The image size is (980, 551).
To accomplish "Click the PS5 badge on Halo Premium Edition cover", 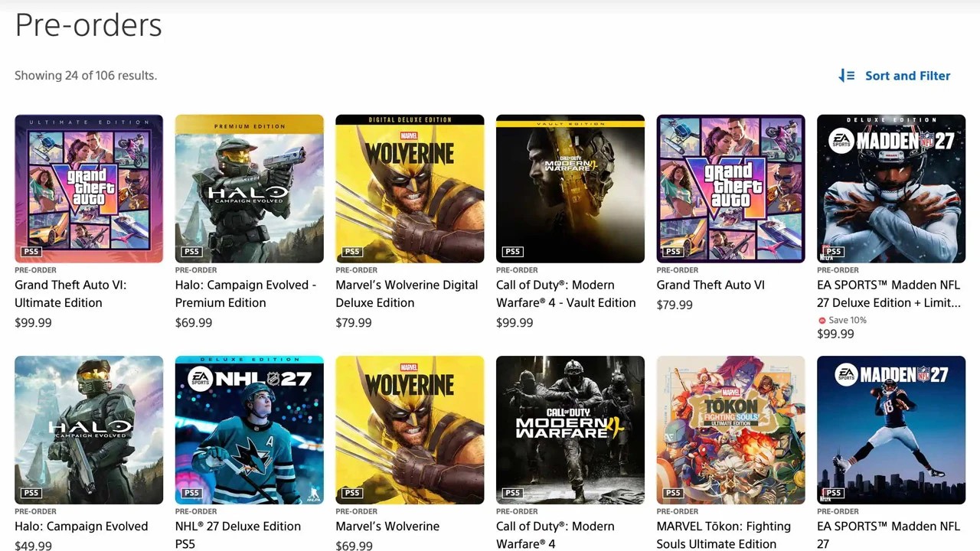I will 192,252.
